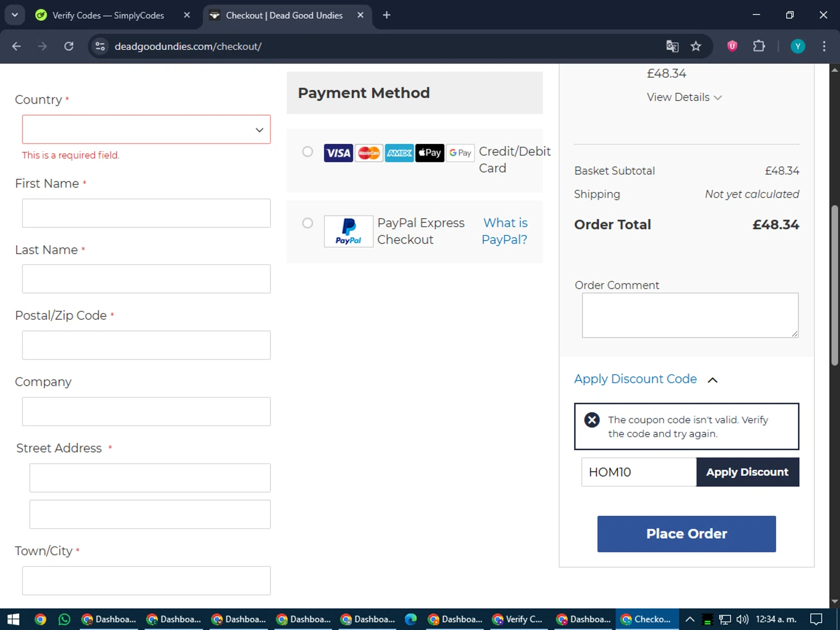Click the Mastercard icon
The image size is (840, 630).
pos(369,153)
